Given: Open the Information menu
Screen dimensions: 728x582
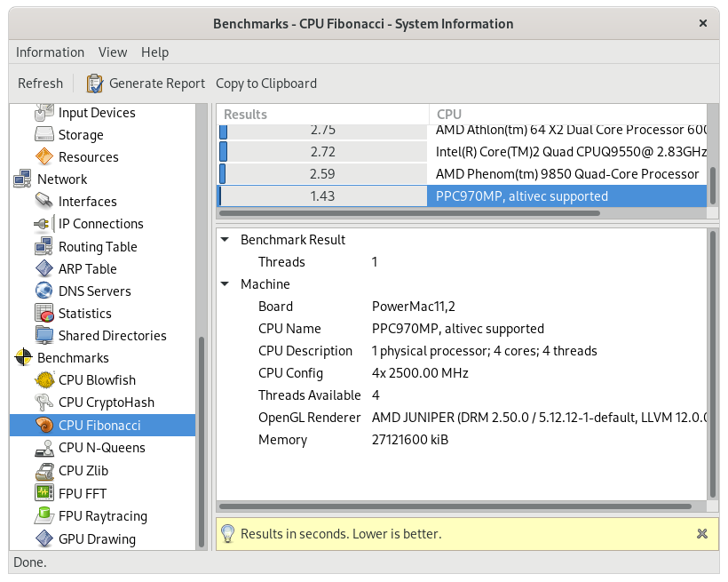Looking at the screenshot, I should coord(50,52).
